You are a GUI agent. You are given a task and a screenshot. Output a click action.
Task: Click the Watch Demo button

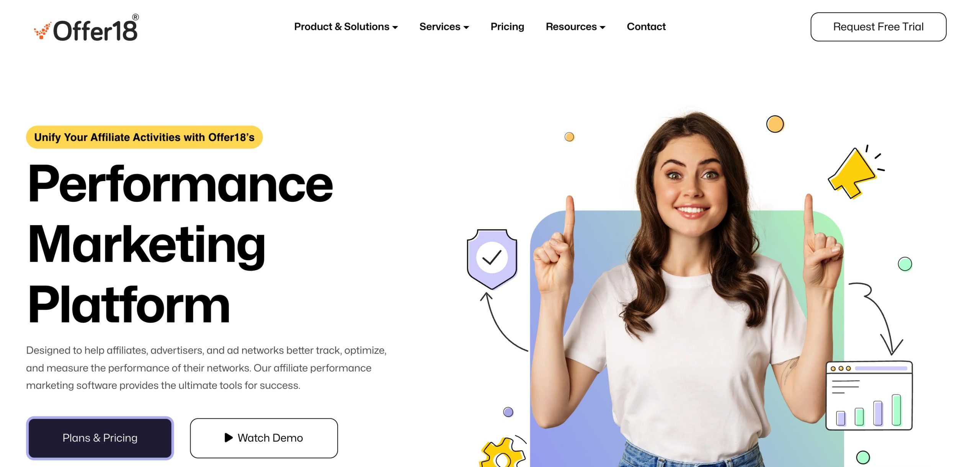click(264, 438)
